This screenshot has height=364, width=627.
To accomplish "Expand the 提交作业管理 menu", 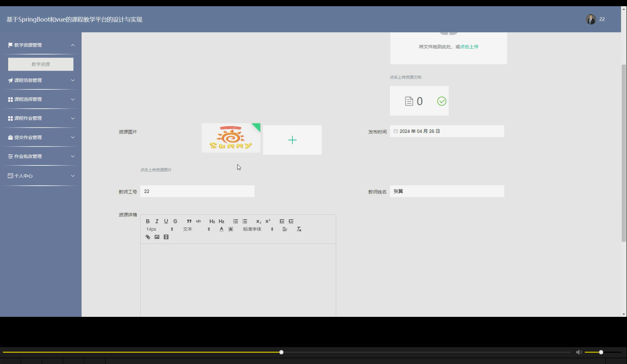I will [x=41, y=137].
